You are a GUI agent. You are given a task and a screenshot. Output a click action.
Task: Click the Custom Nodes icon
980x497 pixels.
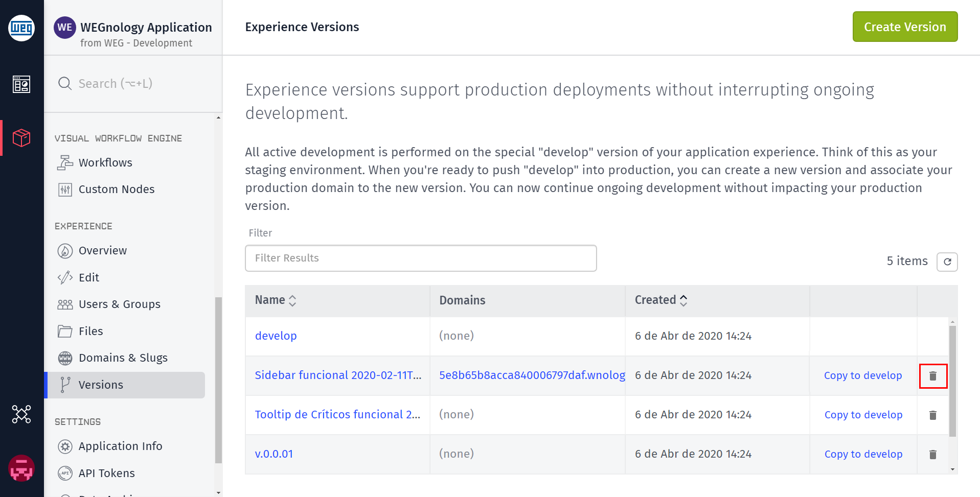point(65,190)
